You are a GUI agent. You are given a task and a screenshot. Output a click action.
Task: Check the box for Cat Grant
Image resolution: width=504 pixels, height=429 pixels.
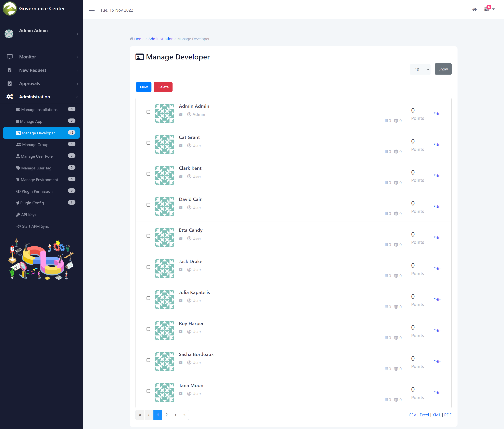[x=148, y=143]
